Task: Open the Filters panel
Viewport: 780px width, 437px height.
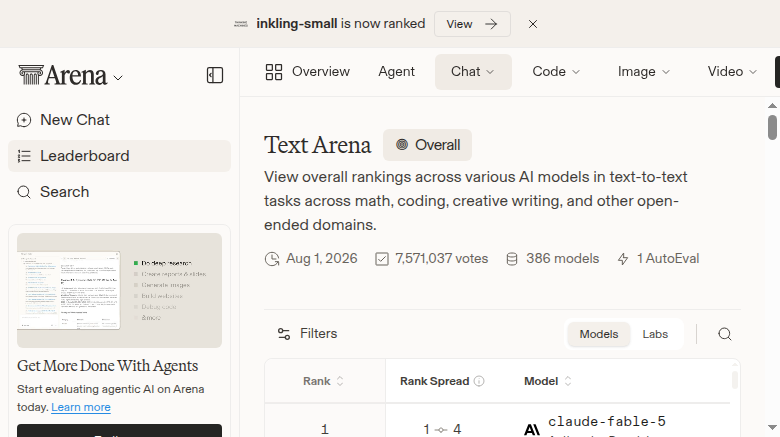Action: click(x=307, y=333)
